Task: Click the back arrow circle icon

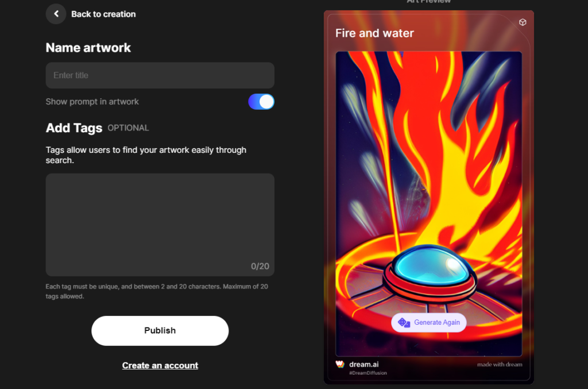Action: 56,14
